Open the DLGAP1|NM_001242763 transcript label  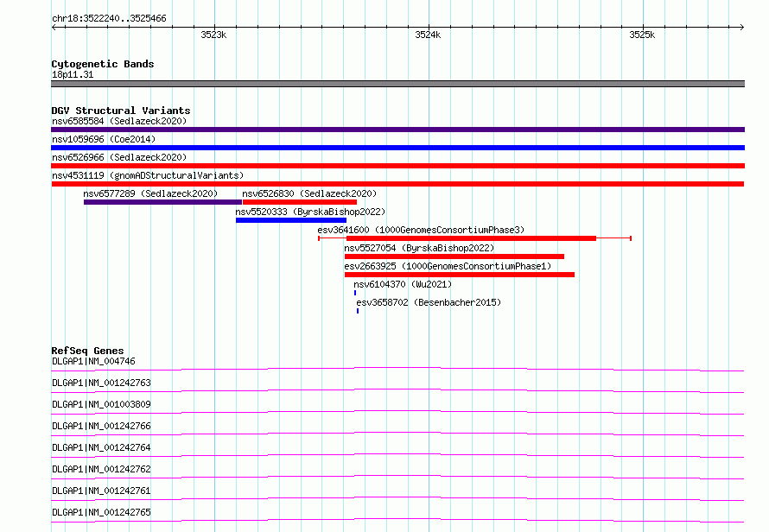pyautogui.click(x=101, y=383)
